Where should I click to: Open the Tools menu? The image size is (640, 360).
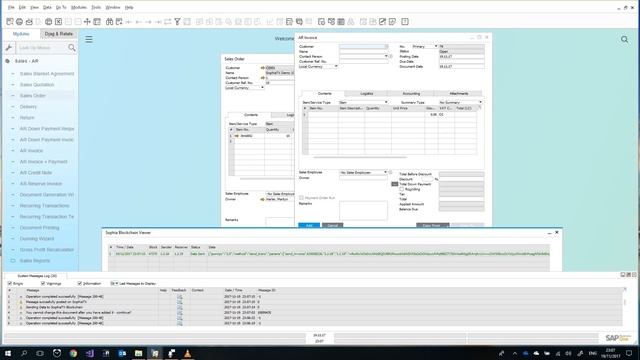96,7
